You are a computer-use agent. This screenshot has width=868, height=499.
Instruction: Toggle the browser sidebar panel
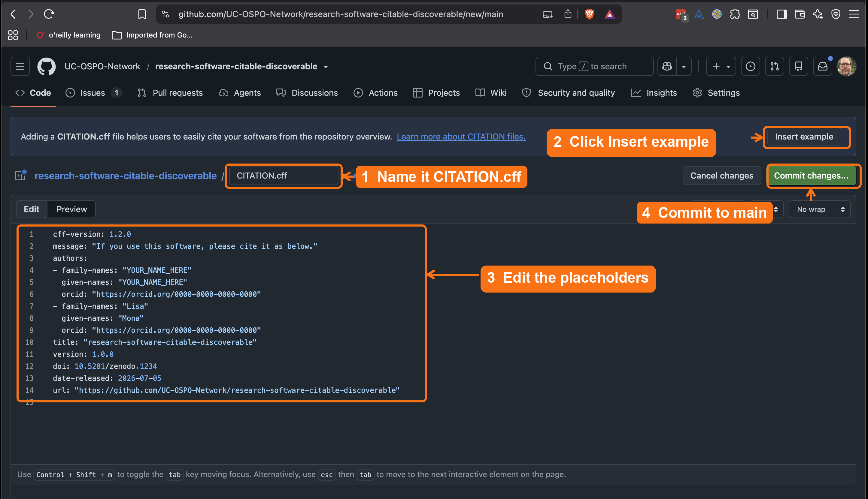[782, 14]
